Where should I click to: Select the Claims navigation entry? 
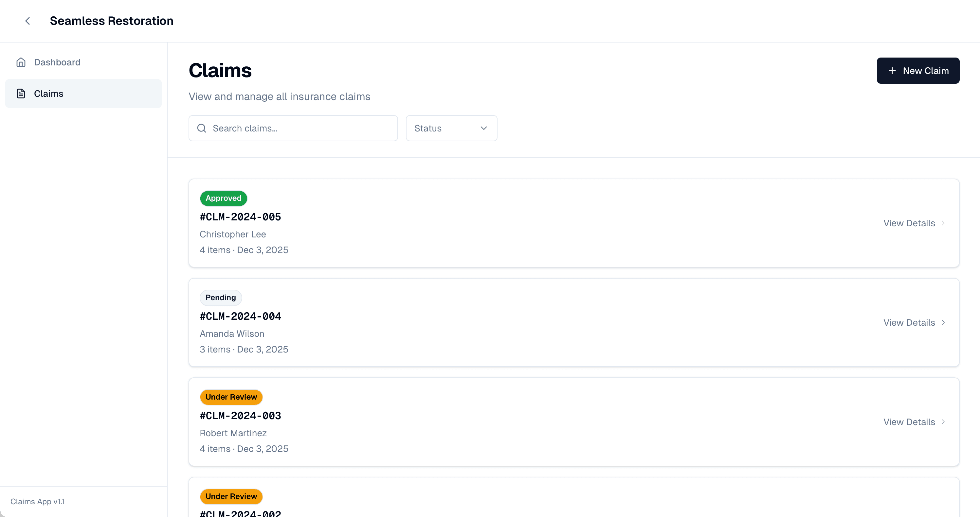coord(49,93)
